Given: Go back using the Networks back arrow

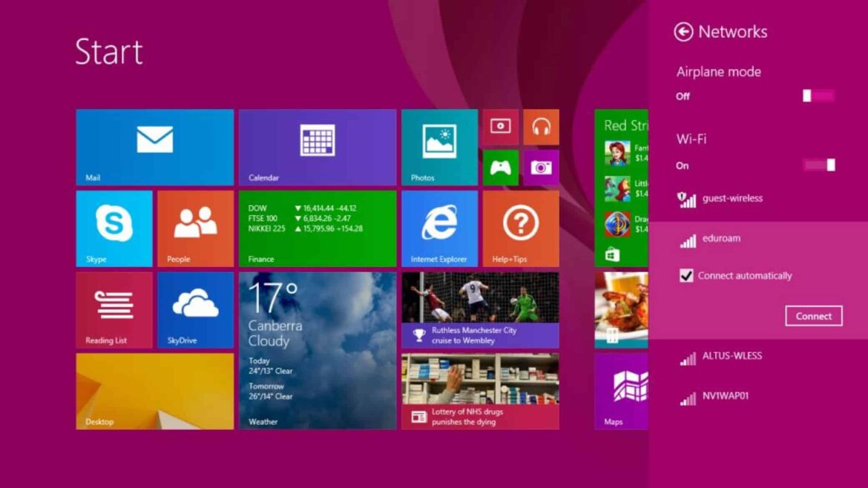Looking at the screenshot, I should point(683,32).
